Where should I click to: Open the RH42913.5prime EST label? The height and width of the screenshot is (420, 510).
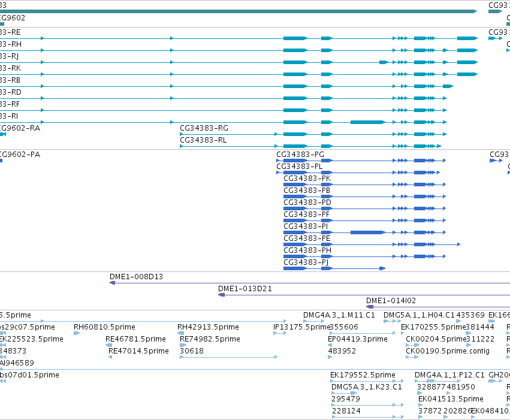click(x=208, y=327)
